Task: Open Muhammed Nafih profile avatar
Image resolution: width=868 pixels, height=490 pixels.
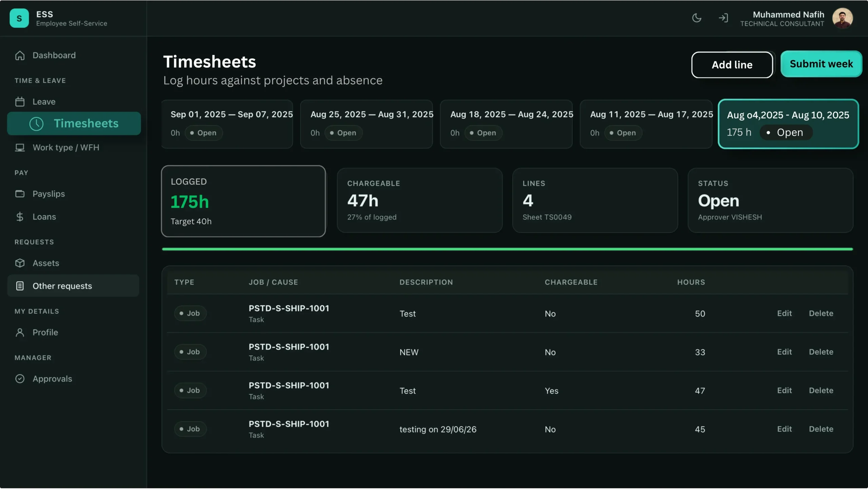Action: [842, 18]
